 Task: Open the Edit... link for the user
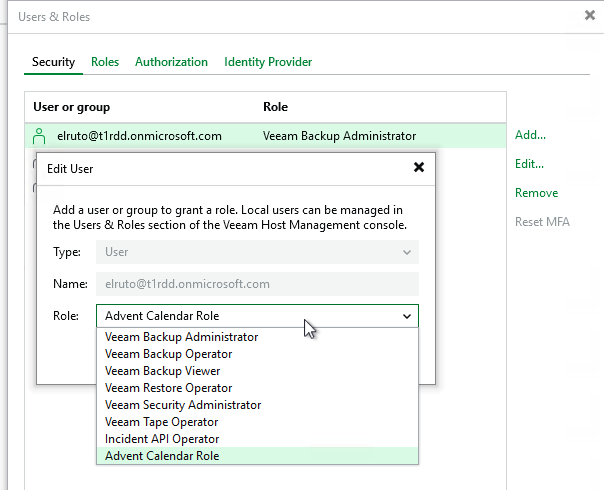coord(529,164)
